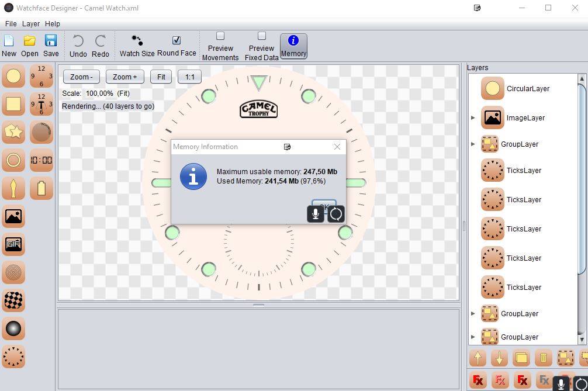
Task: Redo the last undone action
Action: (x=101, y=46)
